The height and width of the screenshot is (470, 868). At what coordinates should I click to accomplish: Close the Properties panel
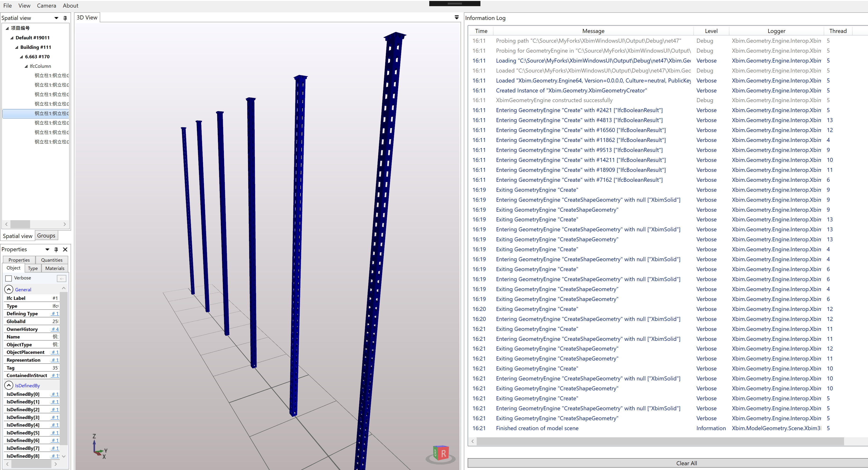[65, 250]
